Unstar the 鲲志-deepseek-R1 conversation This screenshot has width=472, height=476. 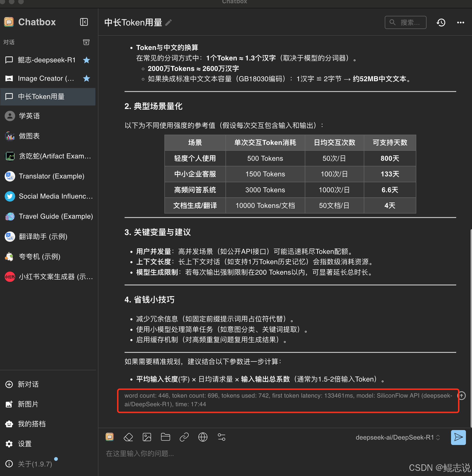click(87, 60)
